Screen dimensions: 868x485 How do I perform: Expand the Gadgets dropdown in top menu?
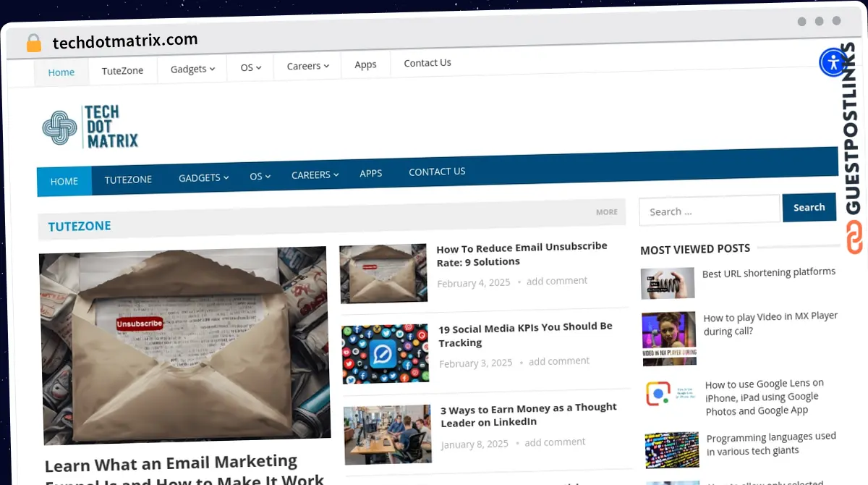(192, 69)
